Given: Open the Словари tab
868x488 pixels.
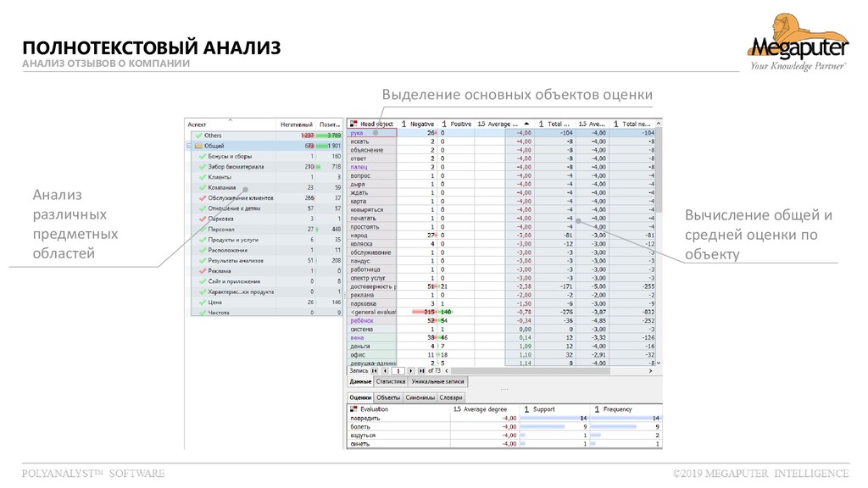Looking at the screenshot, I should (x=451, y=398).
